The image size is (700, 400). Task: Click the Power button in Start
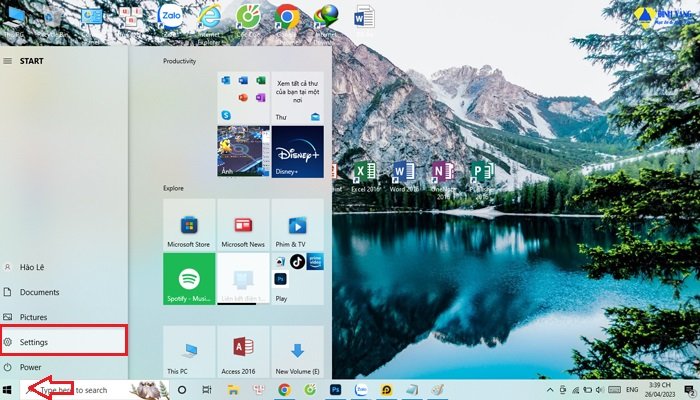point(30,367)
